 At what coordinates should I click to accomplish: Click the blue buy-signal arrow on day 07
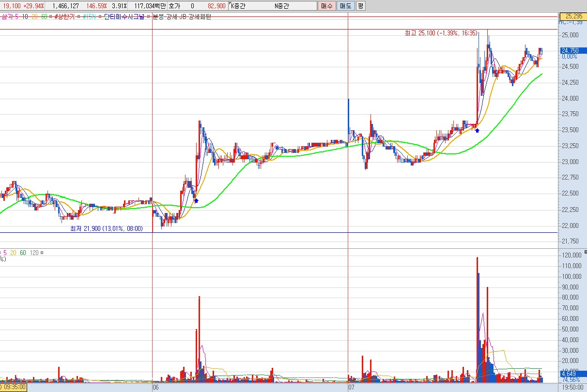477,130
